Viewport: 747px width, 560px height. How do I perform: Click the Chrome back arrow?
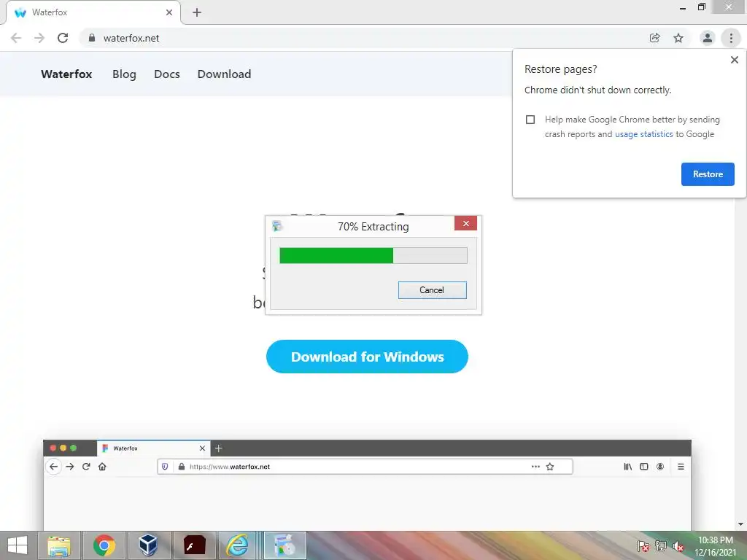click(x=16, y=38)
